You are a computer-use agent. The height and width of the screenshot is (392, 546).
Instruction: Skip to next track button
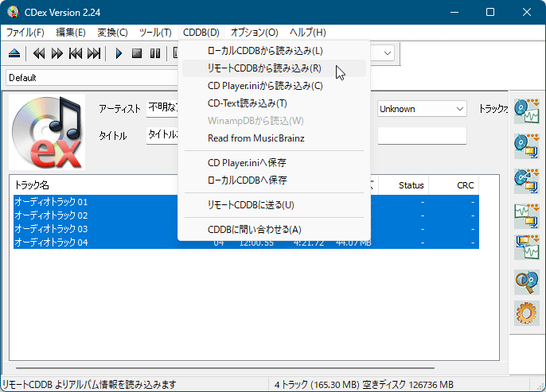pyautogui.click(x=94, y=53)
